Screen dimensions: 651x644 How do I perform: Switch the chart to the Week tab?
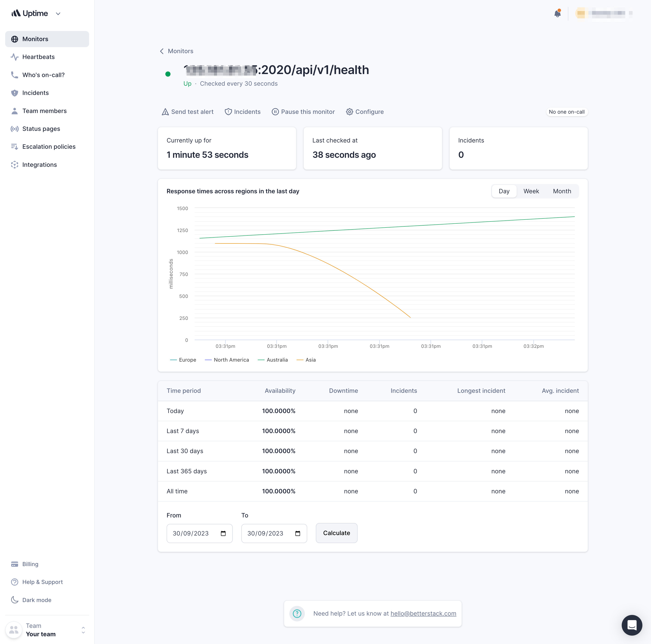531,191
